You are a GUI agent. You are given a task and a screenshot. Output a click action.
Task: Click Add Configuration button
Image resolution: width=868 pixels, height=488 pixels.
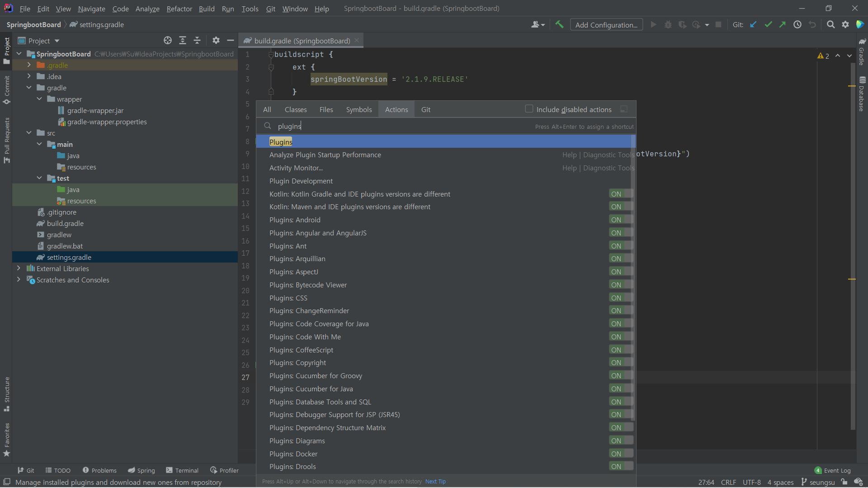[x=606, y=25]
